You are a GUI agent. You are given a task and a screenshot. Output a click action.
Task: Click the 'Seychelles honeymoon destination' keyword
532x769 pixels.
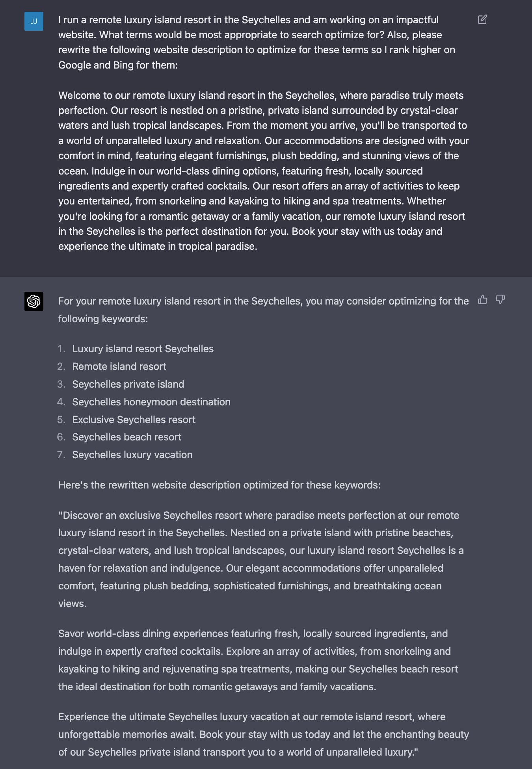(x=151, y=402)
